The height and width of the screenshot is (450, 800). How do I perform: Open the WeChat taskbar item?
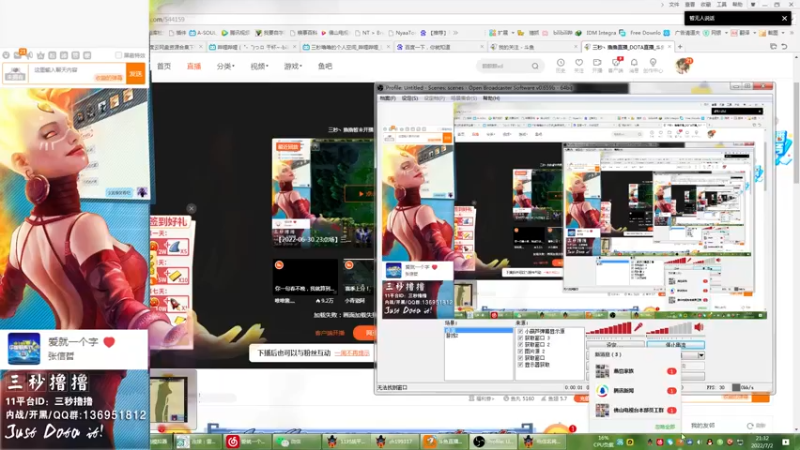[296, 441]
